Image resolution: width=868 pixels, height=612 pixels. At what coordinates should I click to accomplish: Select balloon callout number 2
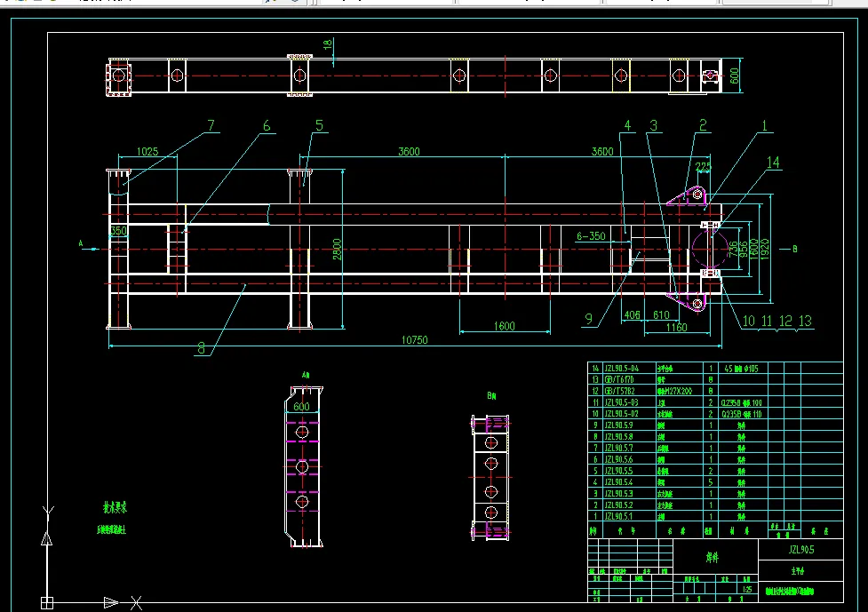[x=703, y=125]
